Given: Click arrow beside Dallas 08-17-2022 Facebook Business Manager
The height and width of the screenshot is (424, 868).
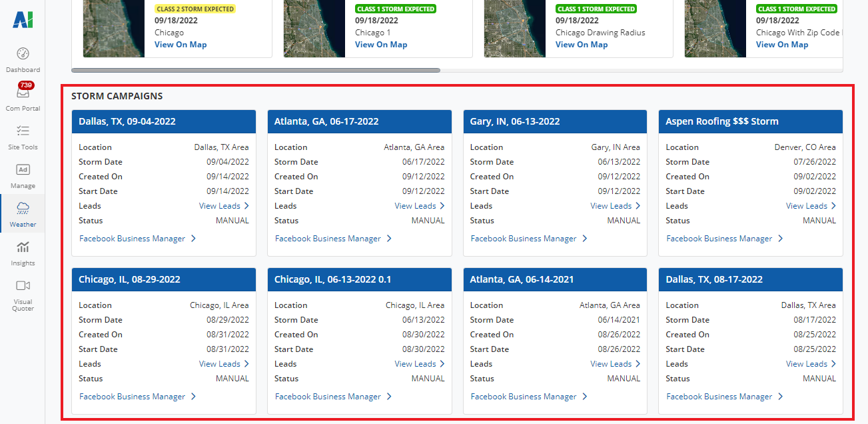Looking at the screenshot, I should (780, 397).
